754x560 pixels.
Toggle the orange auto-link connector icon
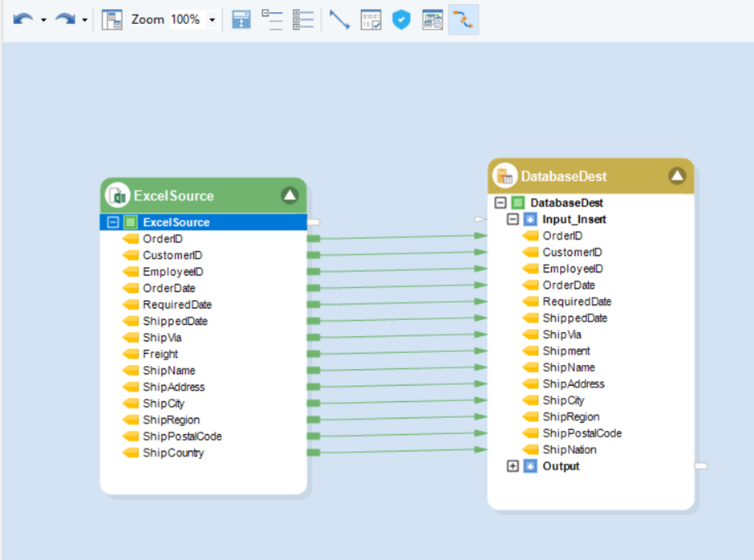point(463,19)
